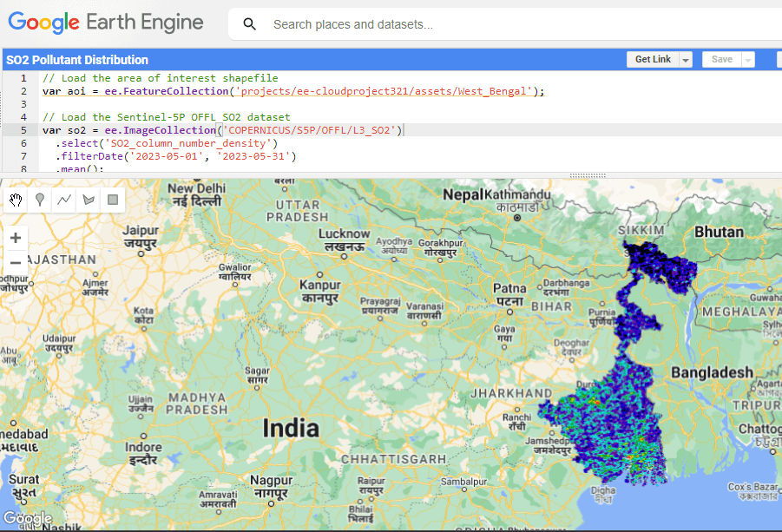
Task: Click the Sentinel-5P OFFL SO2 dataset comment
Action: tap(166, 117)
